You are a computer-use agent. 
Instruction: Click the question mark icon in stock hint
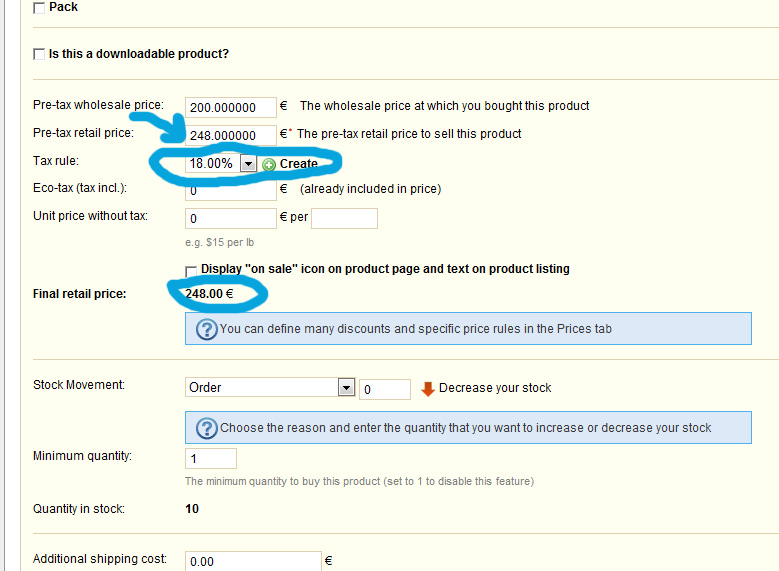pos(207,428)
